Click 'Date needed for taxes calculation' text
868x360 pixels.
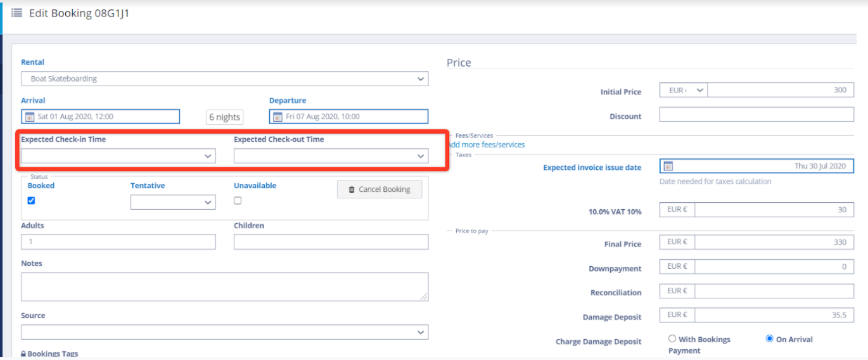715,181
